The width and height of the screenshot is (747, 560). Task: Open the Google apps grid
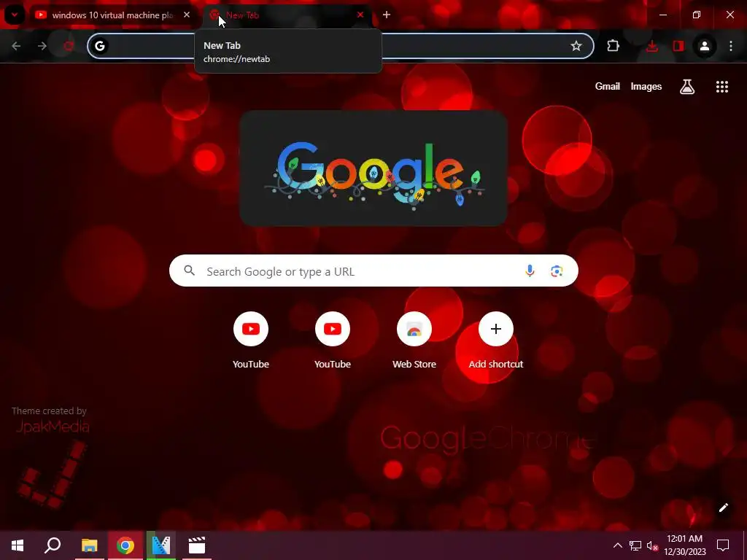[x=722, y=87]
